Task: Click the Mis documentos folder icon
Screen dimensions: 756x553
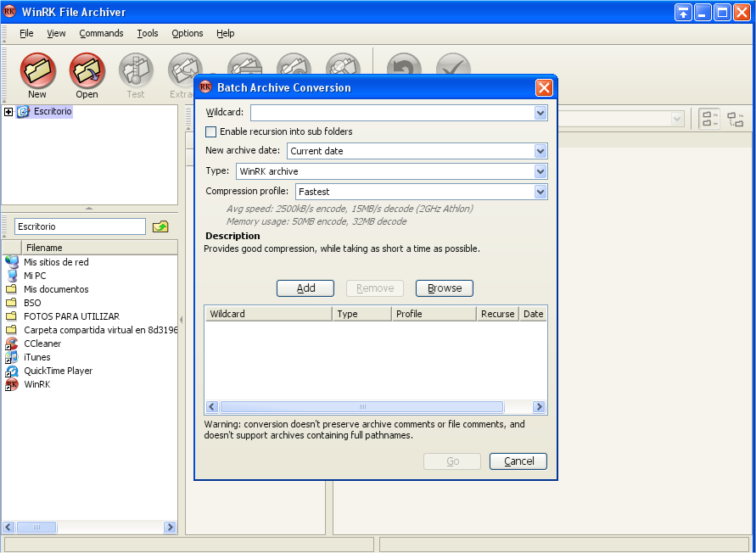Action: 11,289
